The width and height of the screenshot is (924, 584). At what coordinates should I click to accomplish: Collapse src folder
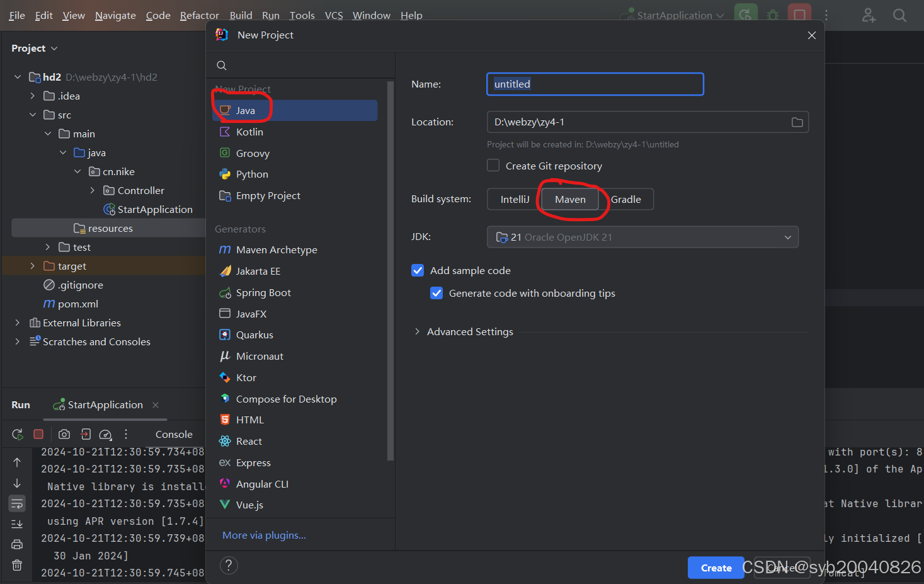point(33,115)
